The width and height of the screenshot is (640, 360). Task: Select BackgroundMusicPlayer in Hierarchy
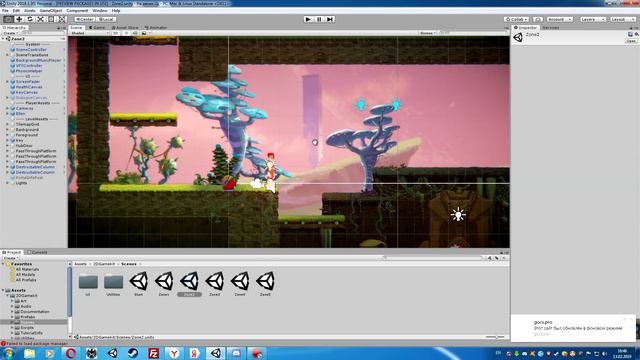pyautogui.click(x=38, y=60)
